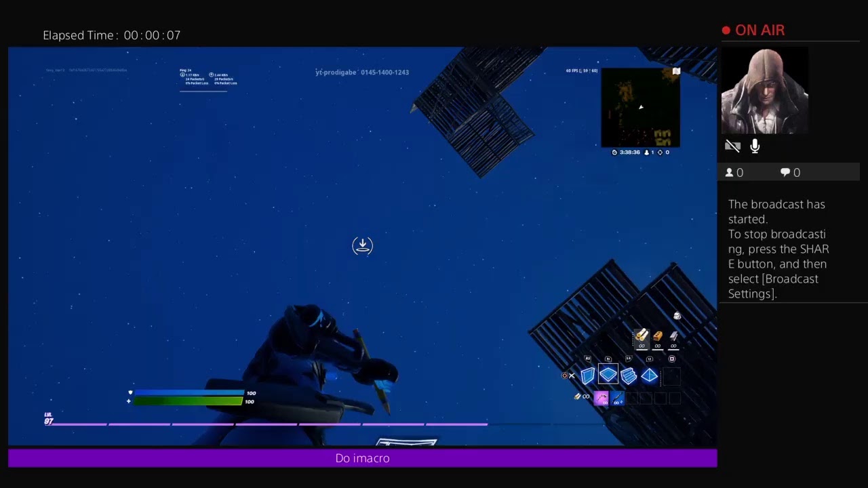This screenshot has width=868, height=488.
Task: Click the small white icon above materials
Action: (x=677, y=316)
